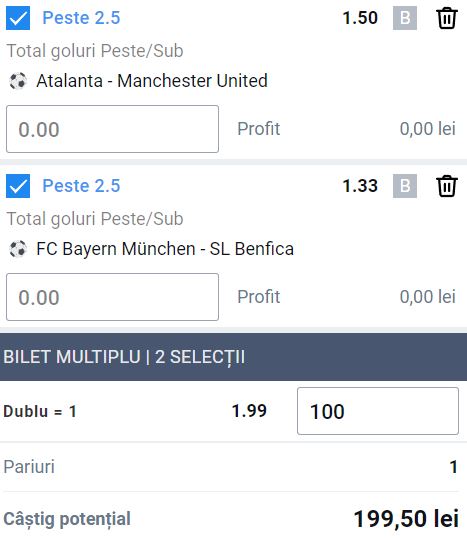Click the B banker icon beside odds 1.33
This screenshot has height=541, width=467.
(405, 186)
